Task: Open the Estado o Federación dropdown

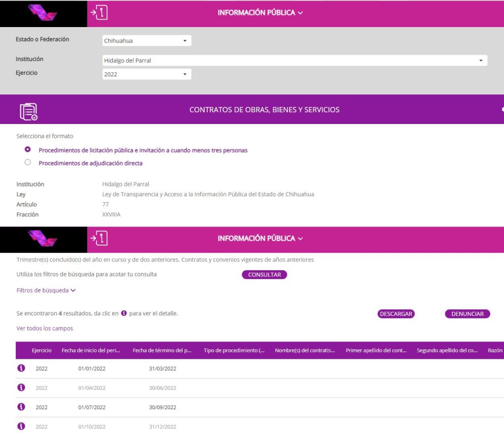Action: pyautogui.click(x=147, y=41)
